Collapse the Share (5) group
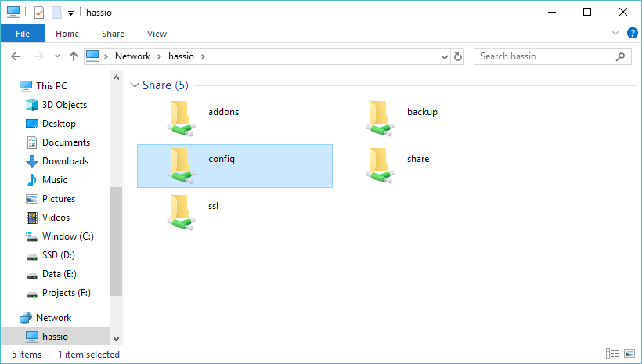The height and width of the screenshot is (364, 642). (135, 85)
